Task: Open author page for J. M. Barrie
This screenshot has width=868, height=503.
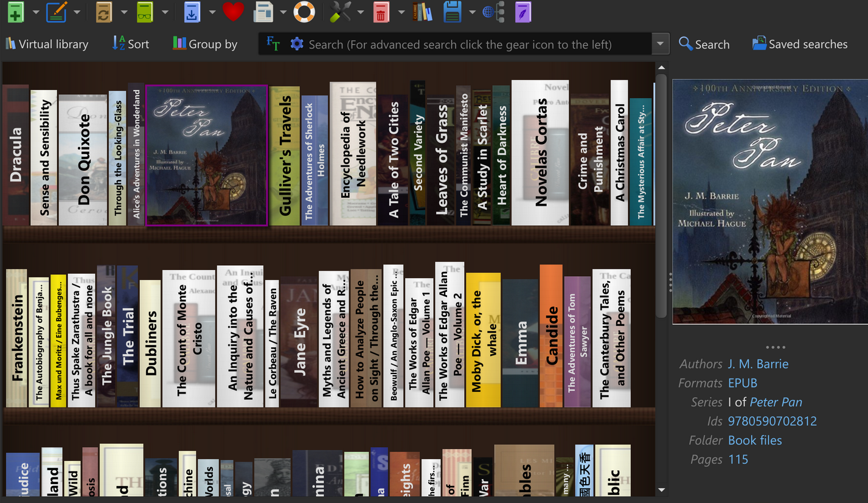Action: [758, 363]
